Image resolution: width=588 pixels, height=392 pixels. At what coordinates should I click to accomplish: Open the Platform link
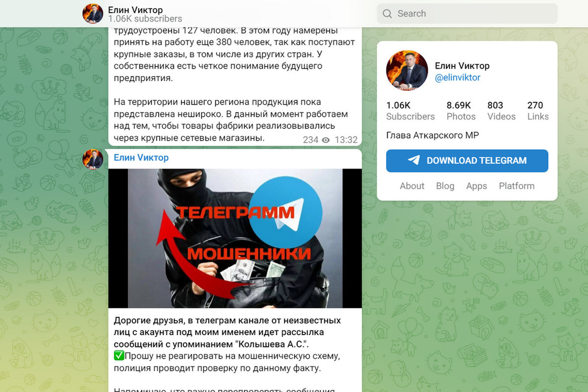(516, 186)
